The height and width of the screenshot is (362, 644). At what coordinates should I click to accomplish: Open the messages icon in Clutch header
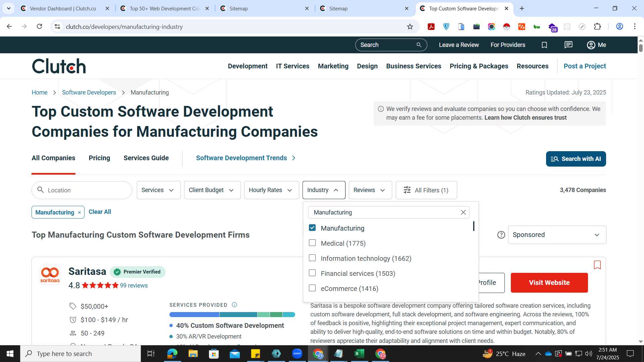(569, 45)
